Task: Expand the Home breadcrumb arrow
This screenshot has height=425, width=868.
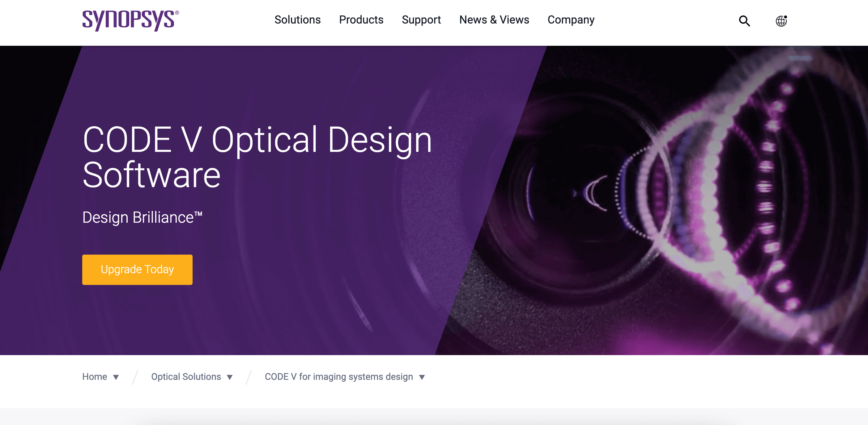Action: tap(116, 377)
